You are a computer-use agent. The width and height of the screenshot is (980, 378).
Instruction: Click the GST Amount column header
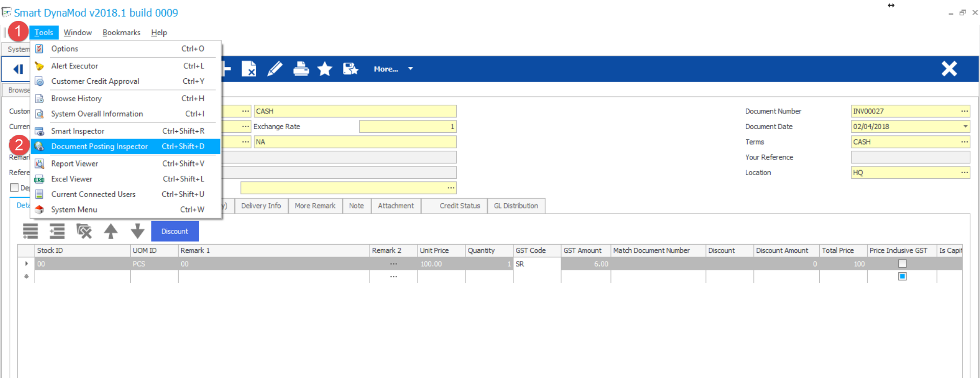[x=585, y=250]
